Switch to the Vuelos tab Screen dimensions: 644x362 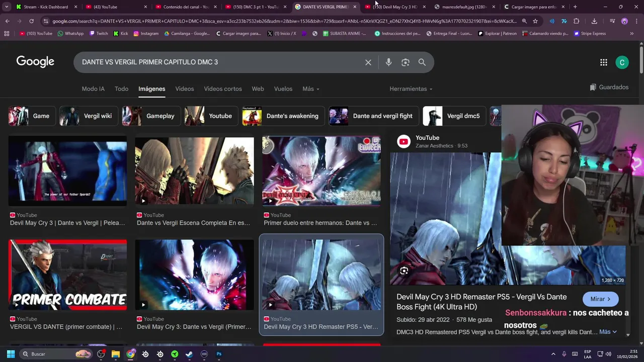(x=283, y=88)
